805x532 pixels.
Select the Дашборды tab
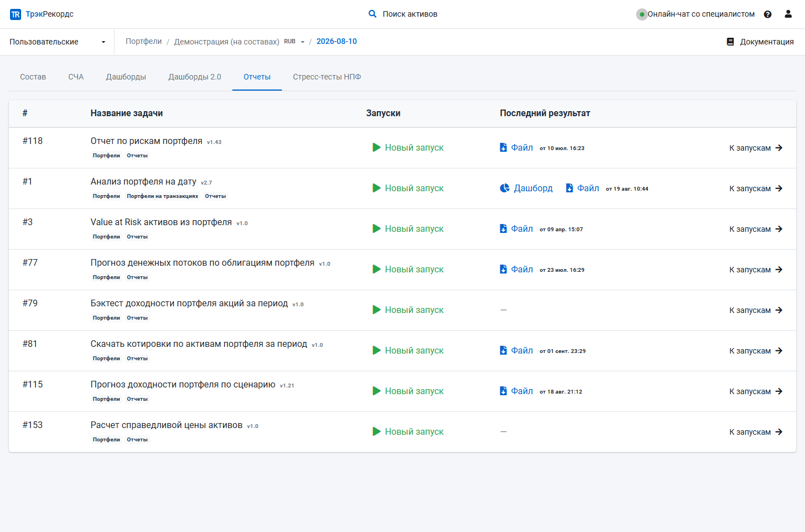pyautogui.click(x=126, y=77)
